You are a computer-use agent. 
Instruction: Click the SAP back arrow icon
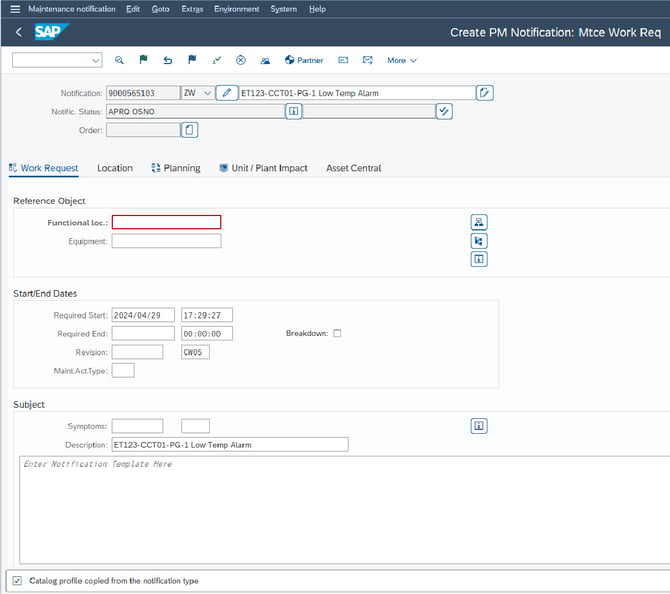click(x=18, y=32)
